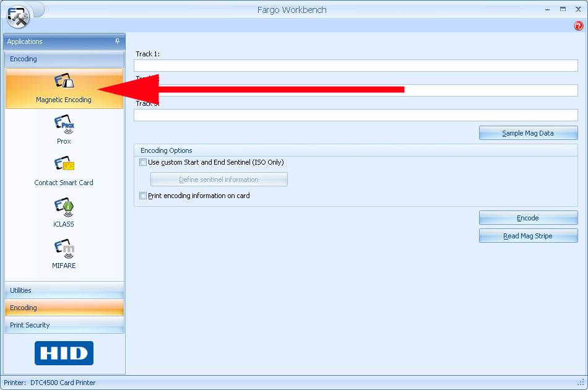This screenshot has width=588, height=390.
Task: Select the Contact Smart Card icon
Action: (x=64, y=166)
